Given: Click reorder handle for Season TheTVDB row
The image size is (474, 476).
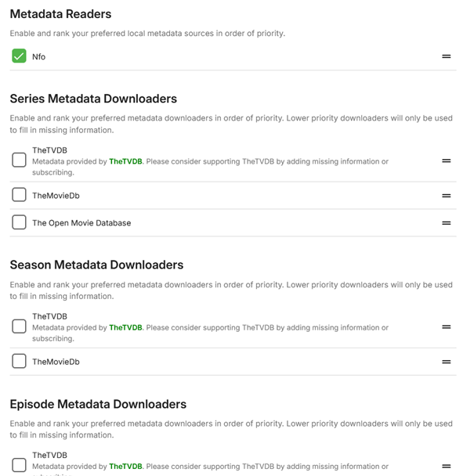Looking at the screenshot, I should (446, 326).
